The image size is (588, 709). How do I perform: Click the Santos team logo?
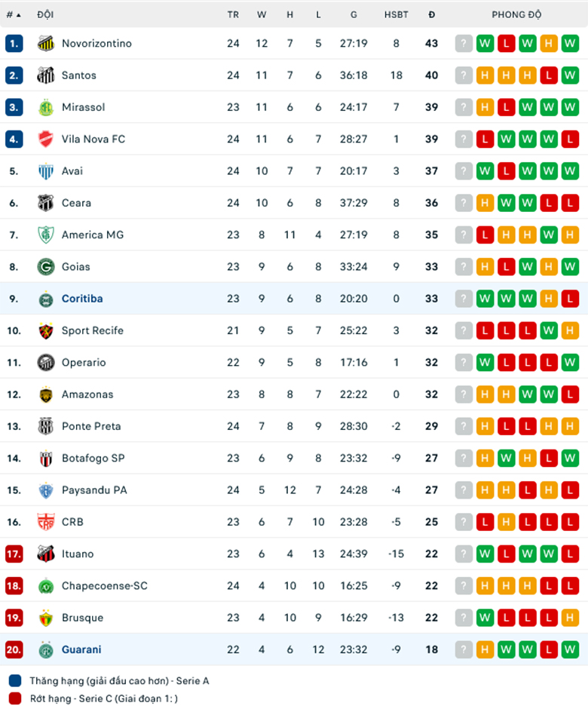(x=45, y=75)
